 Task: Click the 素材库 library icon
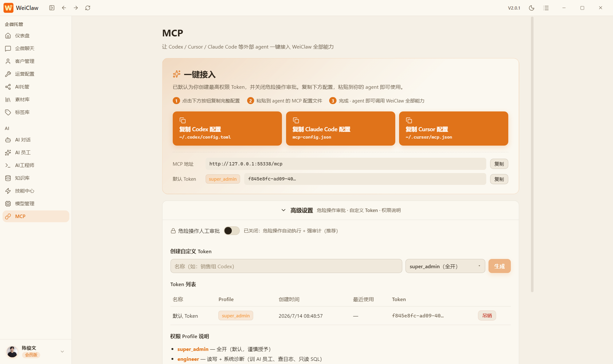[8, 99]
